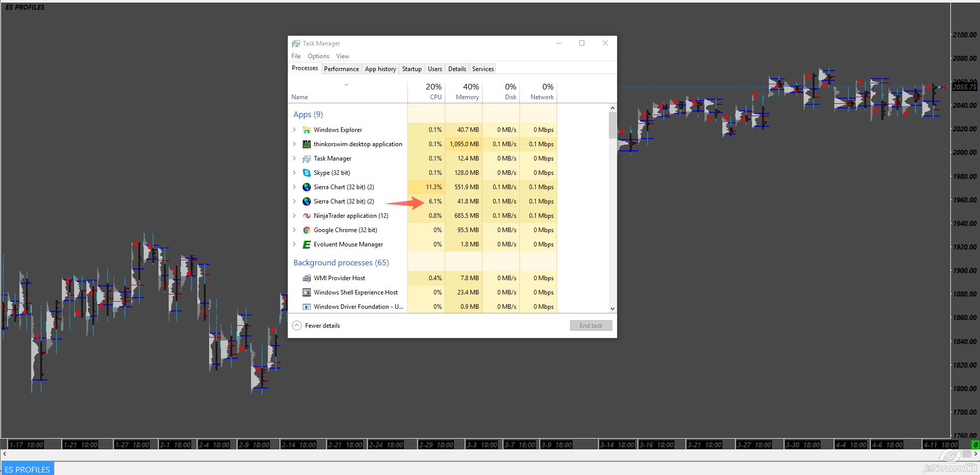Viewport: 980px width, 475px height.
Task: Sort processes by the Name column header
Action: 348,92
